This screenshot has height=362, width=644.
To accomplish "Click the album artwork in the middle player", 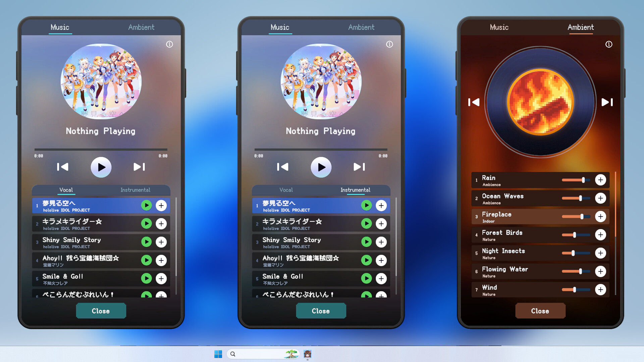I will pos(321,81).
